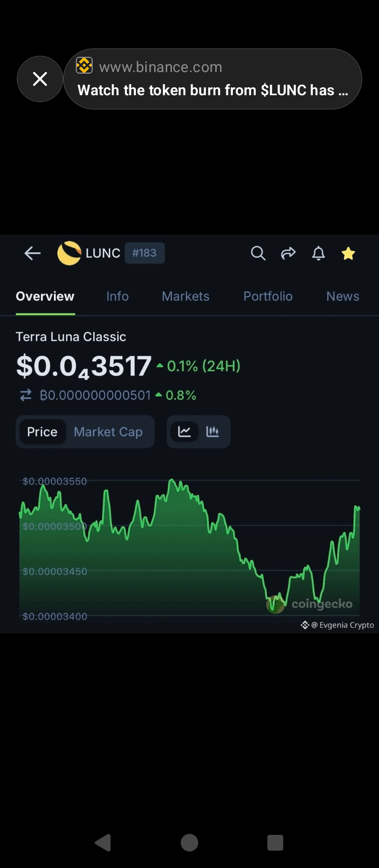
Task: Tap the currency swap arrows icon
Action: pyautogui.click(x=26, y=396)
